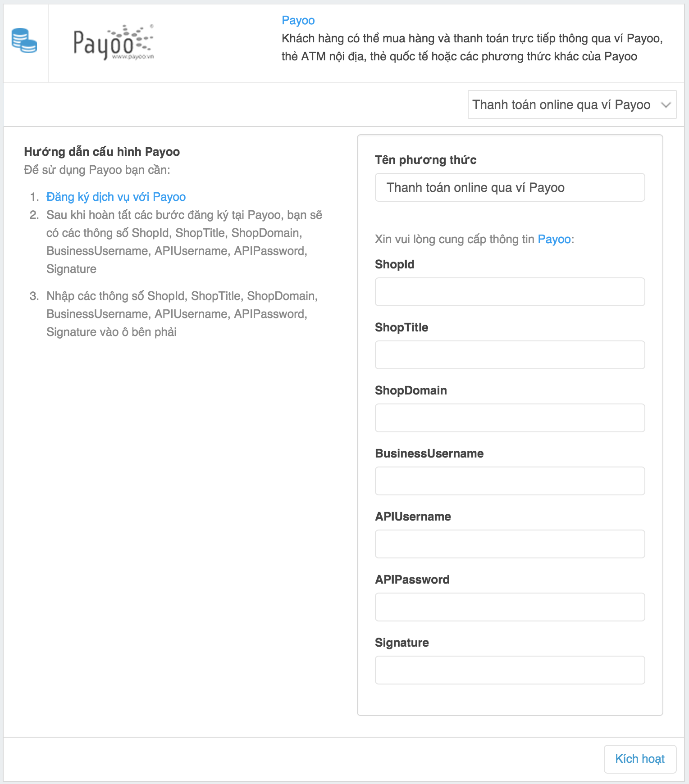
Task: Expand the Thanh toán online qua ví Payoo dropdown
Action: (572, 104)
